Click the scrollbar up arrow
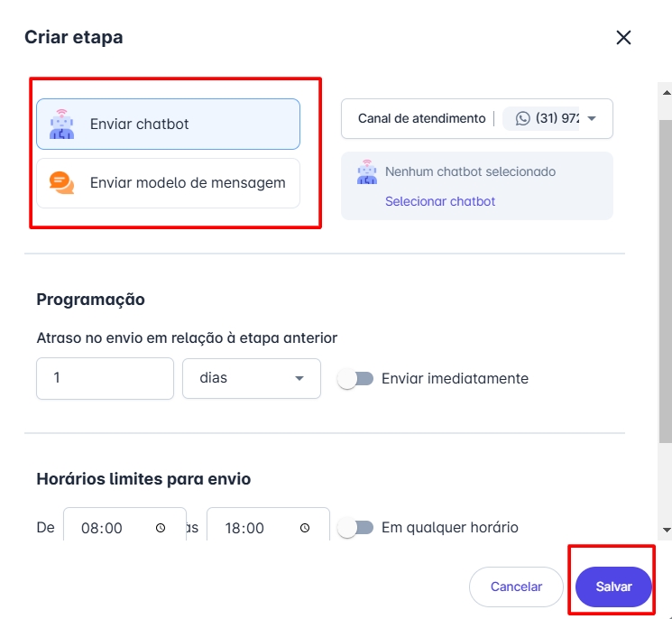 click(x=666, y=91)
